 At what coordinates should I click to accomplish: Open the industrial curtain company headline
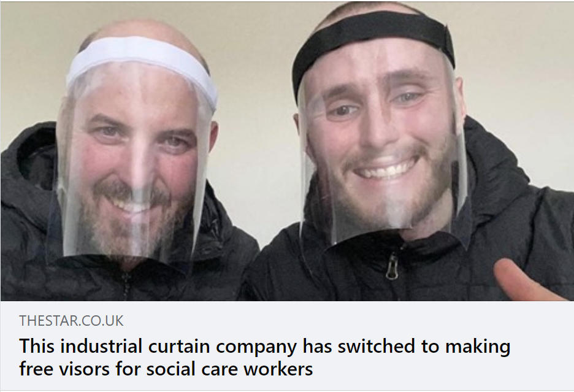264,357
